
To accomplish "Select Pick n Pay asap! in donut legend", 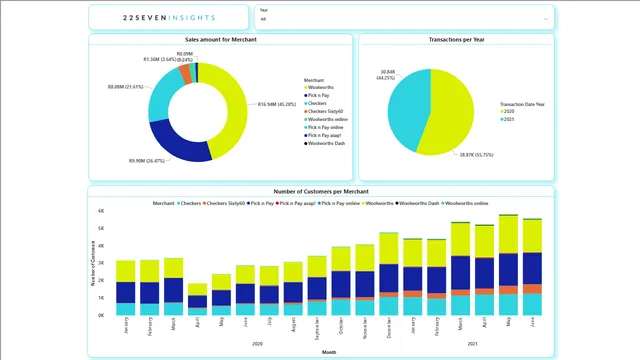I will pyautogui.click(x=322, y=135).
